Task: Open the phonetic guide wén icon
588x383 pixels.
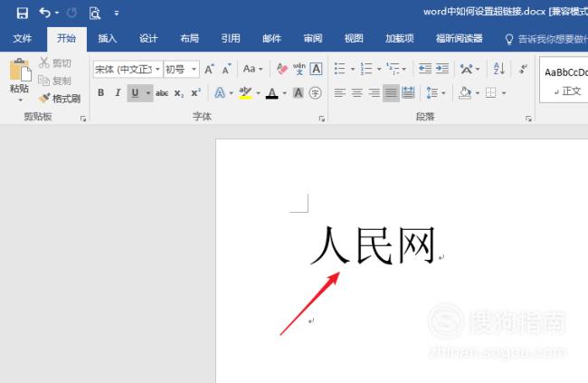Action: click(x=299, y=69)
